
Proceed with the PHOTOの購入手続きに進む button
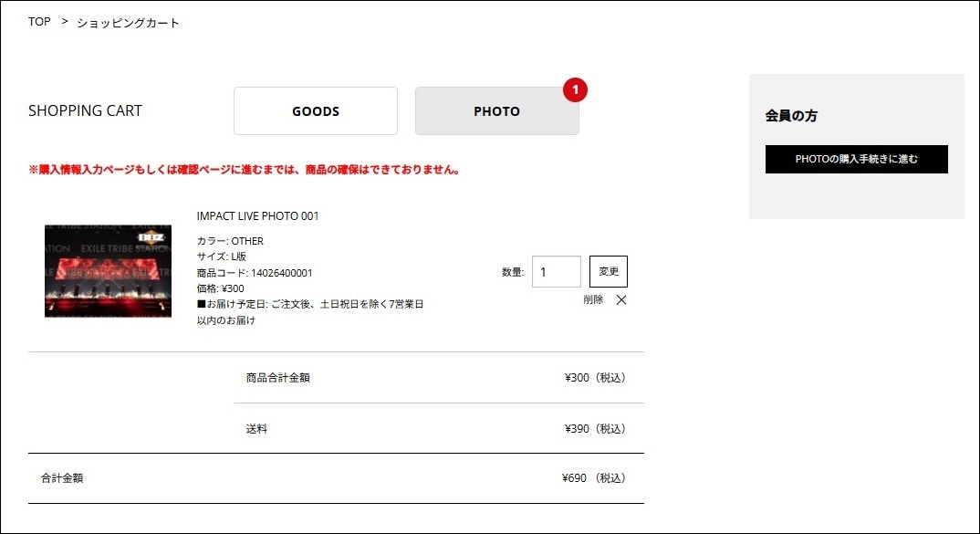pyautogui.click(x=856, y=159)
